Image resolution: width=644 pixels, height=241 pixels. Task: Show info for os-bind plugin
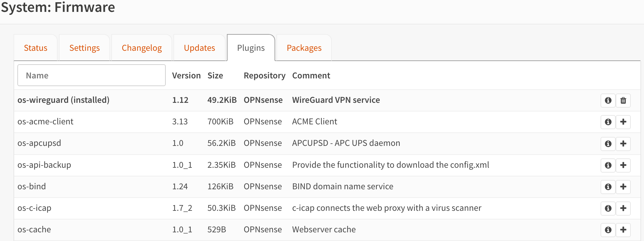pos(608,187)
